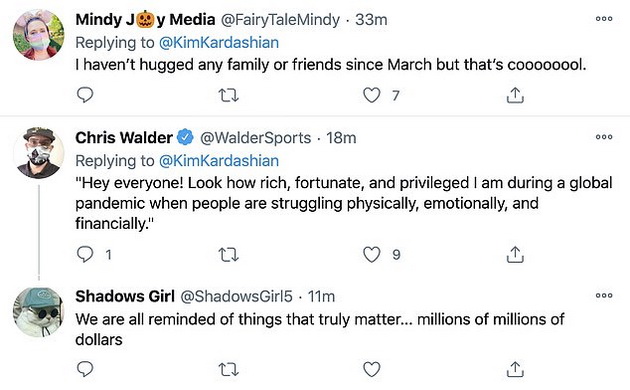
Task: Share Chris Walder's tweet
Action: tap(515, 254)
